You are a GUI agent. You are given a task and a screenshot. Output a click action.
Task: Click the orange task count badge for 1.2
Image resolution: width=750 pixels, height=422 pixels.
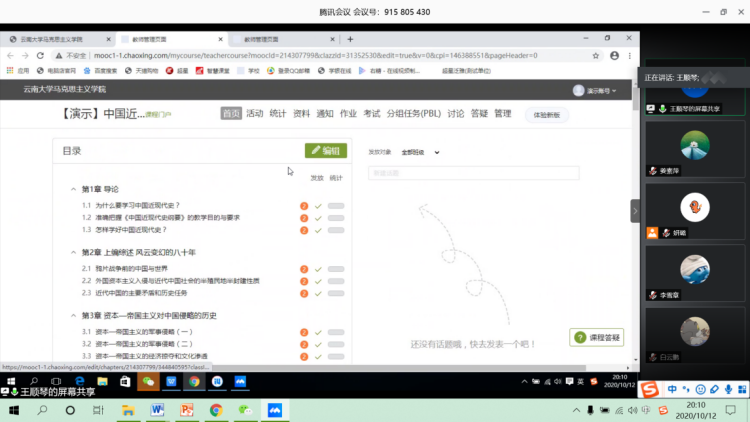click(304, 217)
